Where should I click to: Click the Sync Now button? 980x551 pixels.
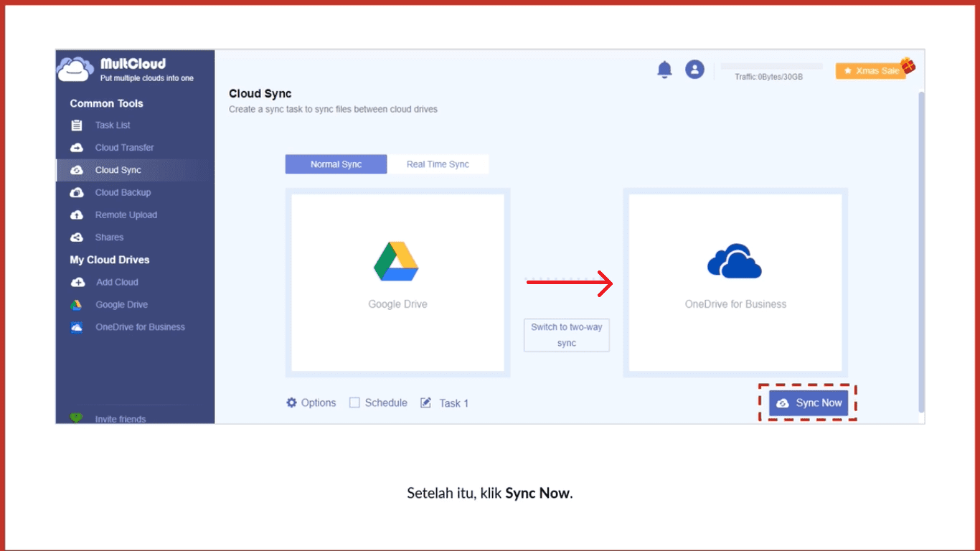tap(809, 402)
